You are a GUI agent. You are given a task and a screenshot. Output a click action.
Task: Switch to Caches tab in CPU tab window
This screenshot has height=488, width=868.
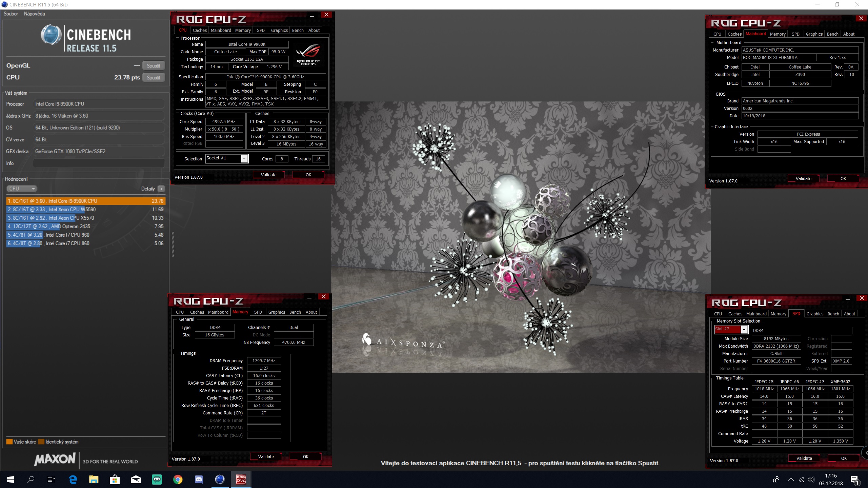coord(200,30)
